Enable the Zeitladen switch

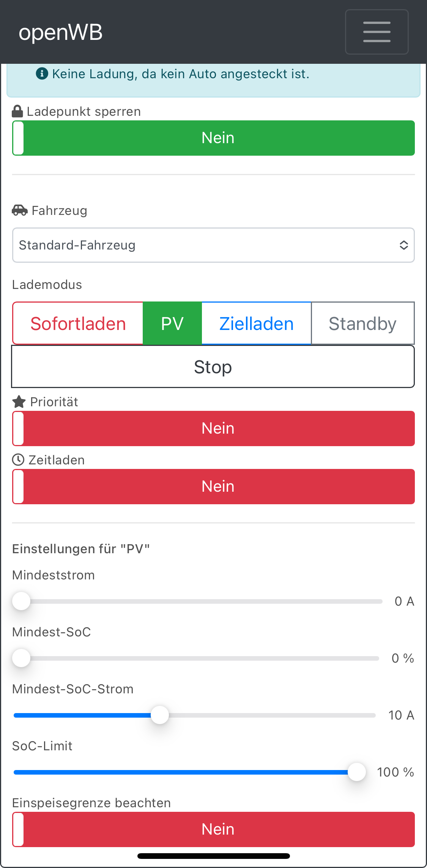[x=213, y=486]
